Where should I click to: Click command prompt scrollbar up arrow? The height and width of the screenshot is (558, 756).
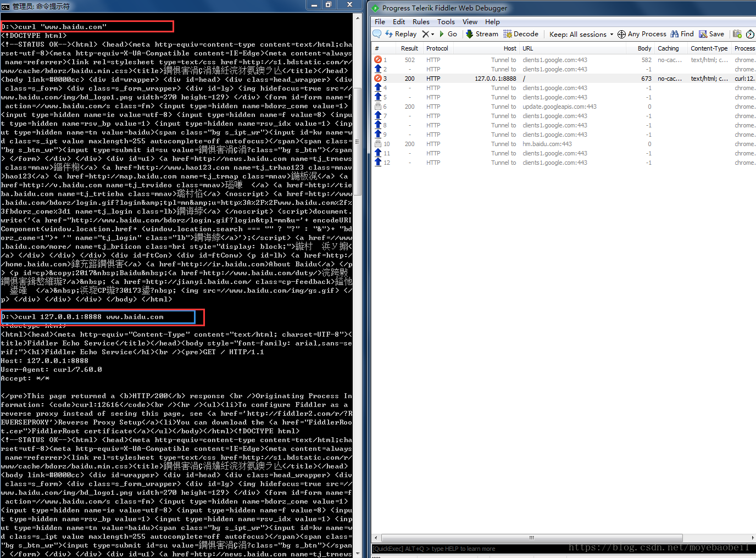(x=358, y=18)
